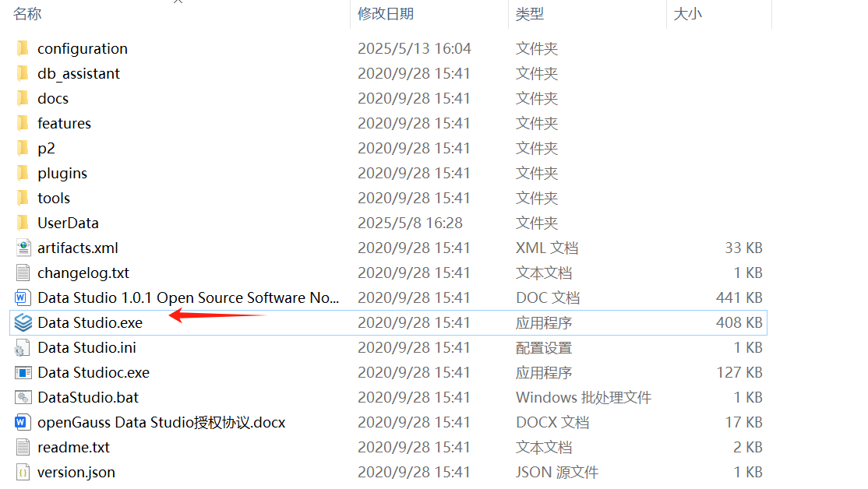The width and height of the screenshot is (868, 489).
Task: Click the artifacts.xml file icon
Action: (23, 248)
